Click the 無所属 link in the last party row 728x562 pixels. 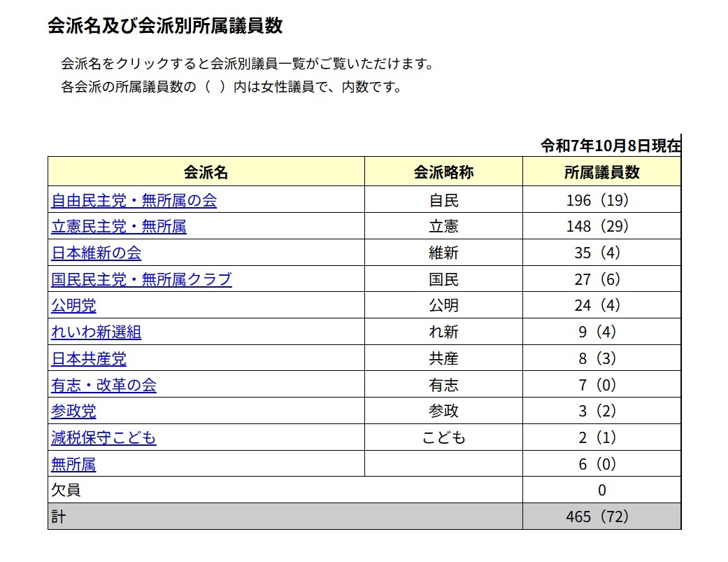(x=74, y=464)
